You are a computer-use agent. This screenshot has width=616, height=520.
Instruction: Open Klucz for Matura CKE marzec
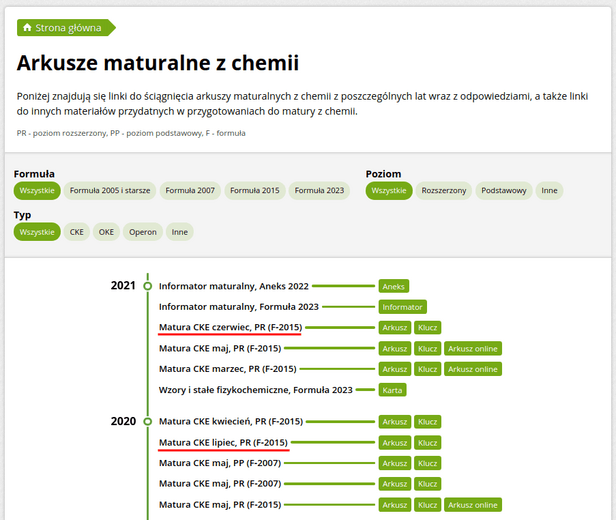tap(427, 369)
